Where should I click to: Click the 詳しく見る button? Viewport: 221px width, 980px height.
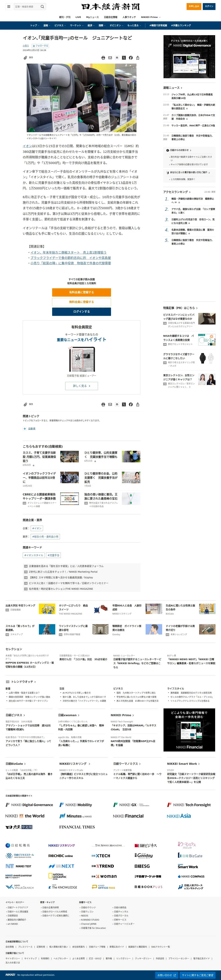click(x=82, y=386)
